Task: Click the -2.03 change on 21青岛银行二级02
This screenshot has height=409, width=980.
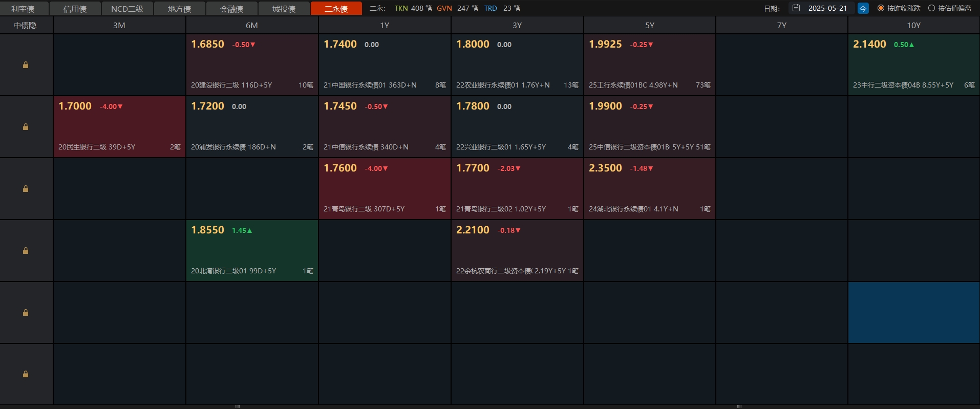Action: click(x=509, y=168)
